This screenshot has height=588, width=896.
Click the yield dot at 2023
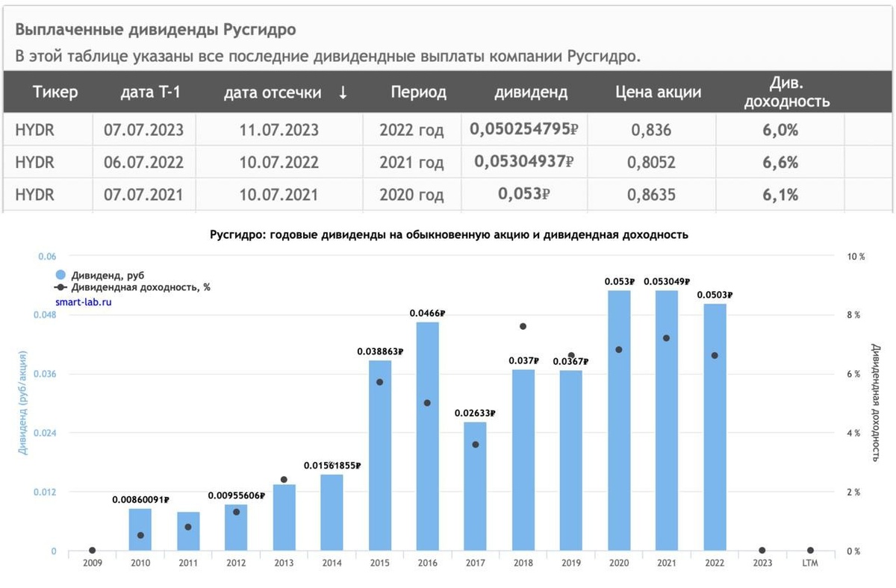coord(762,551)
